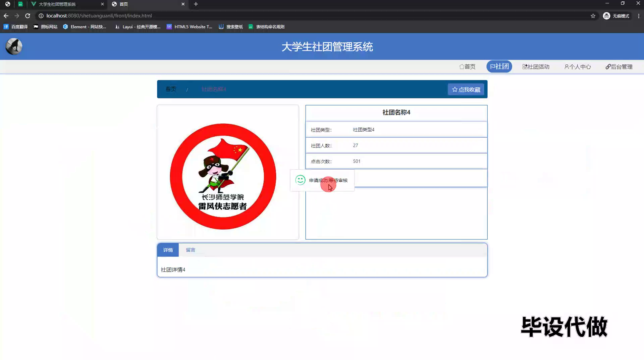The width and height of the screenshot is (644, 360).
Task: Click the 雷风侠志愿者 club logo image
Action: point(223,176)
